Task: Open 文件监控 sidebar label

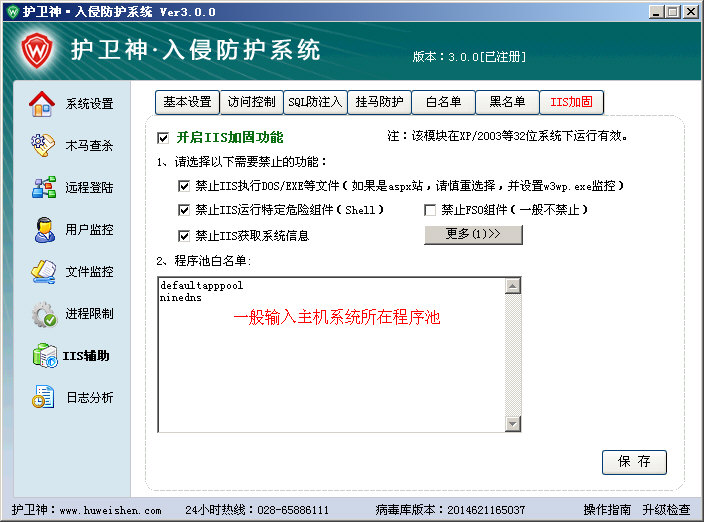Action: [x=89, y=272]
